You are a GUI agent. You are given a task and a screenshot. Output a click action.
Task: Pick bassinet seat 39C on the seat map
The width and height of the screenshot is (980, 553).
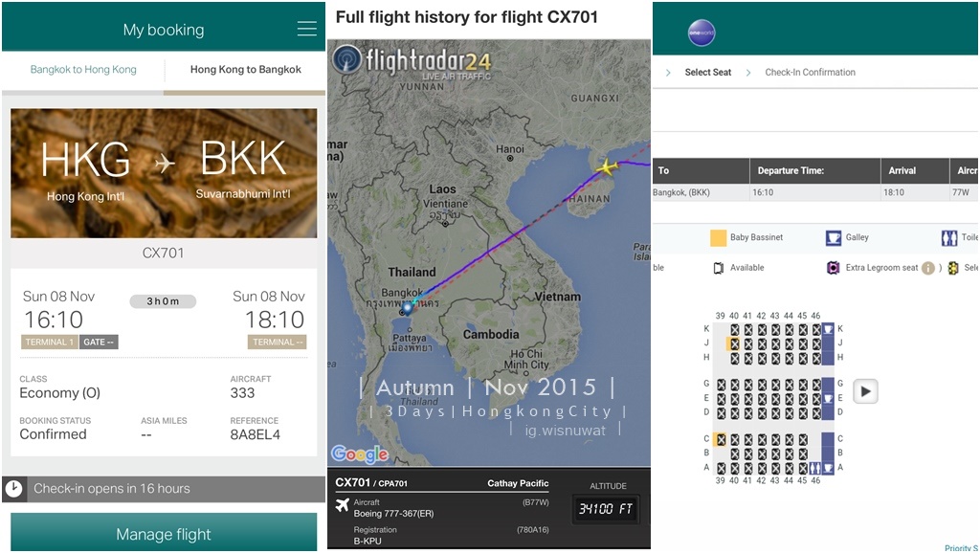[x=721, y=439]
